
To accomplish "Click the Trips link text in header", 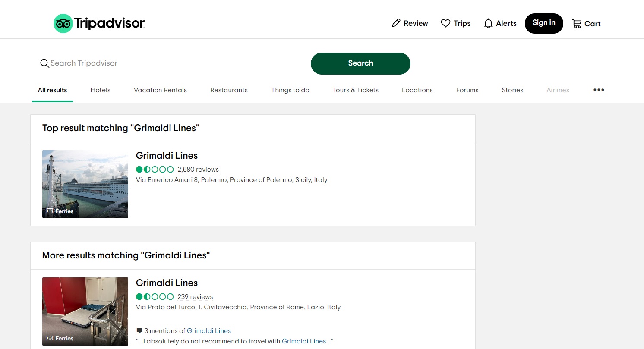I will (462, 23).
